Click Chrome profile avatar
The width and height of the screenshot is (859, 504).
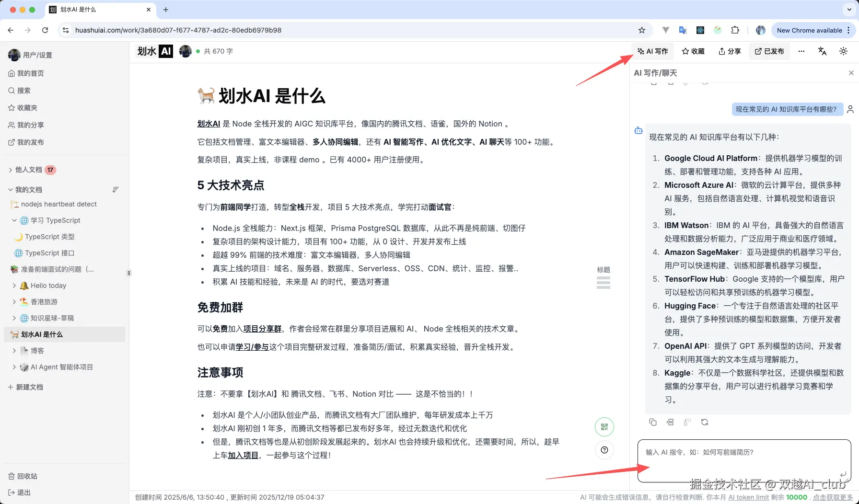760,30
